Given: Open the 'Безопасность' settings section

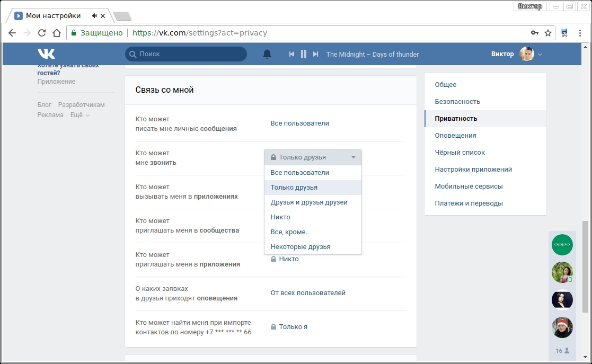Looking at the screenshot, I should pyautogui.click(x=457, y=102).
